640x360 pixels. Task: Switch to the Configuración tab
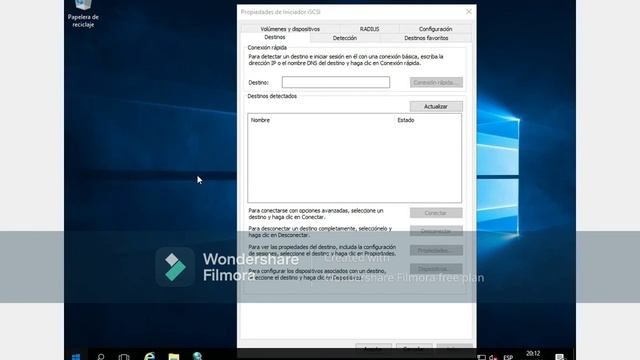click(435, 29)
